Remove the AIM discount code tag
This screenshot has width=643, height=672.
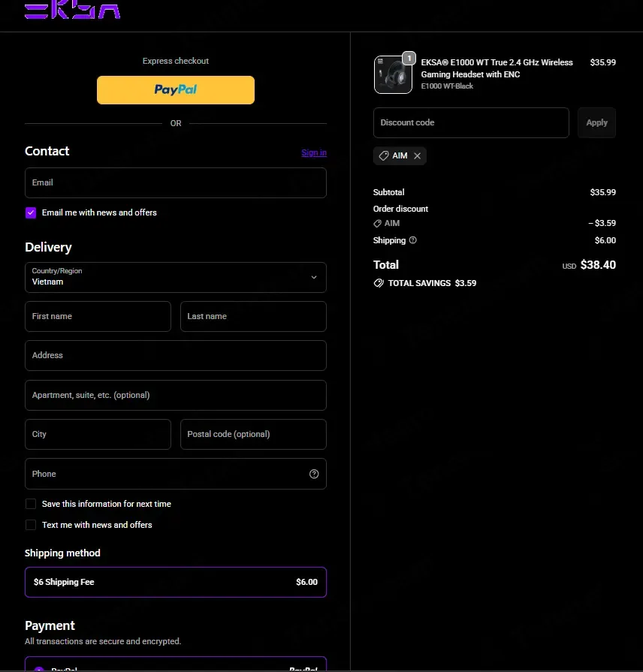pos(417,156)
